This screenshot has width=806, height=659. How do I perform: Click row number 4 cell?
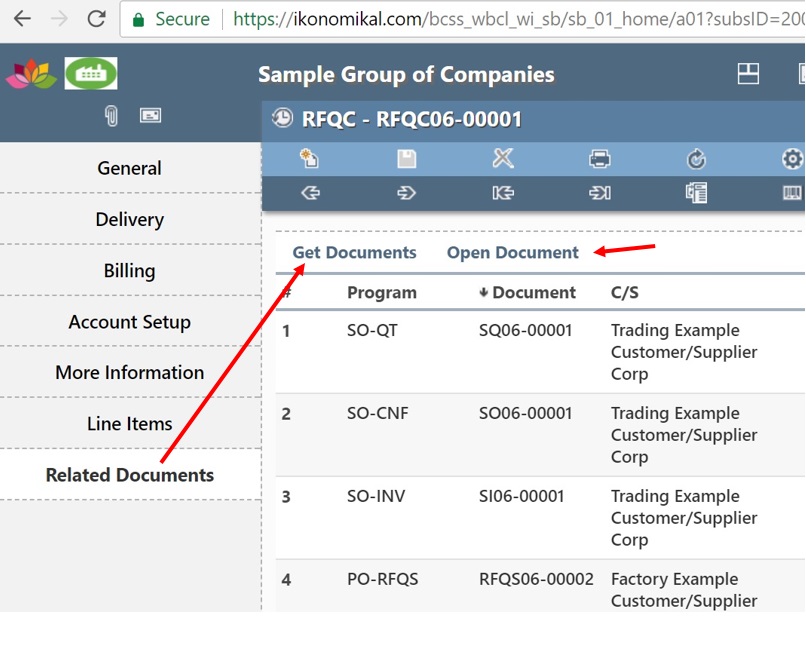286,580
